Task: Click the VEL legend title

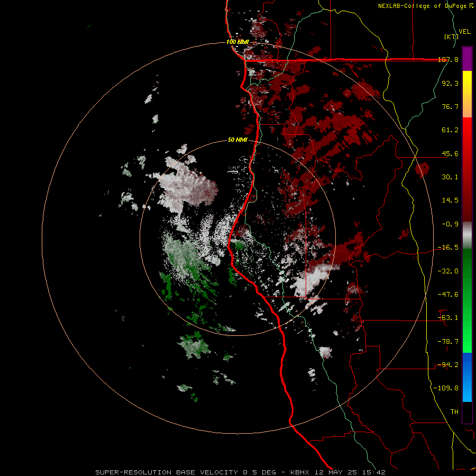Action: pyautogui.click(x=465, y=32)
